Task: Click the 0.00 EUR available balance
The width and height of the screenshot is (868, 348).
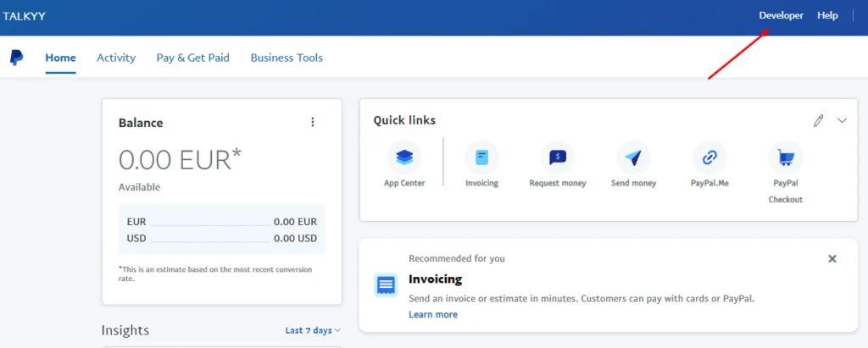Action: tap(181, 160)
